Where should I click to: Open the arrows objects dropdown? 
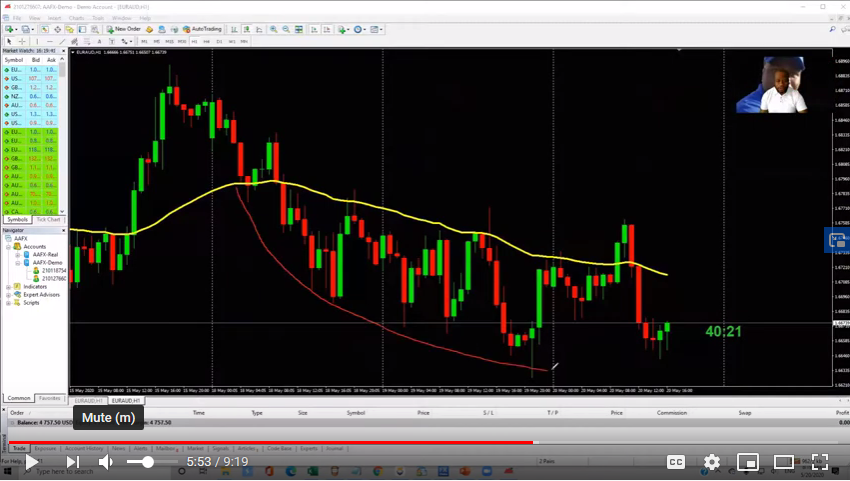pyautogui.click(x=126, y=41)
